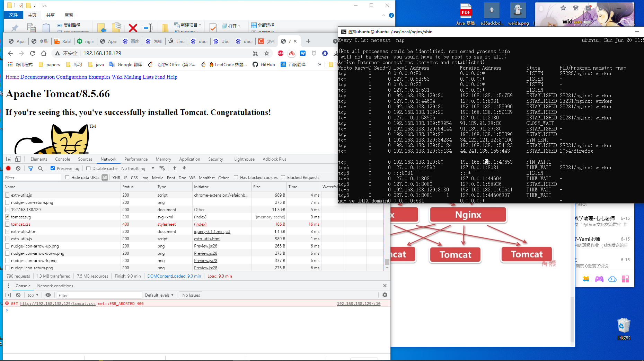Click the console Filter input field

[x=100, y=295]
